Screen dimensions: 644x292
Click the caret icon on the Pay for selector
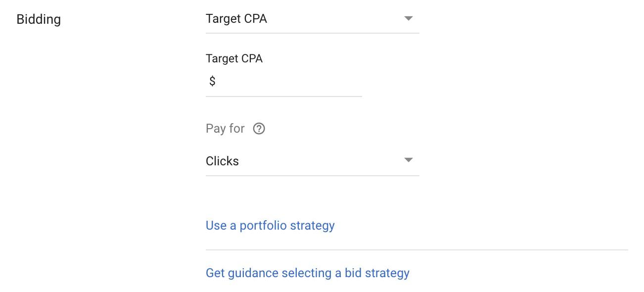tap(409, 160)
